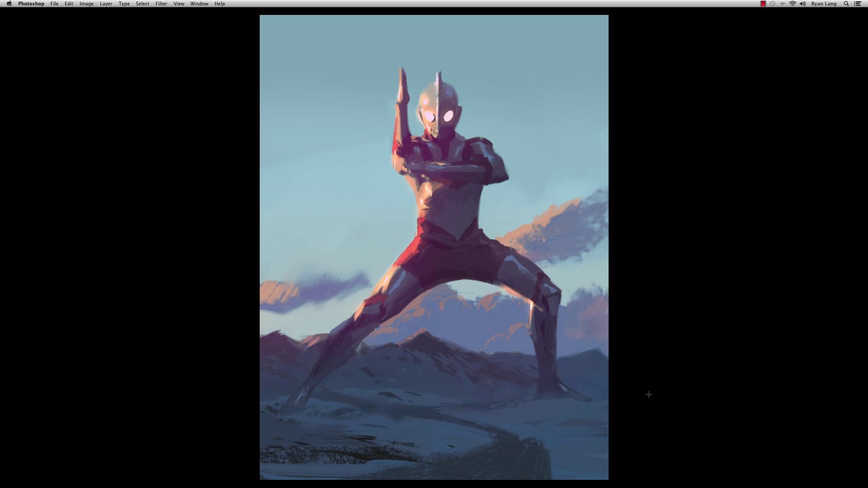Click the Ultraman painting canvas

pos(434,247)
